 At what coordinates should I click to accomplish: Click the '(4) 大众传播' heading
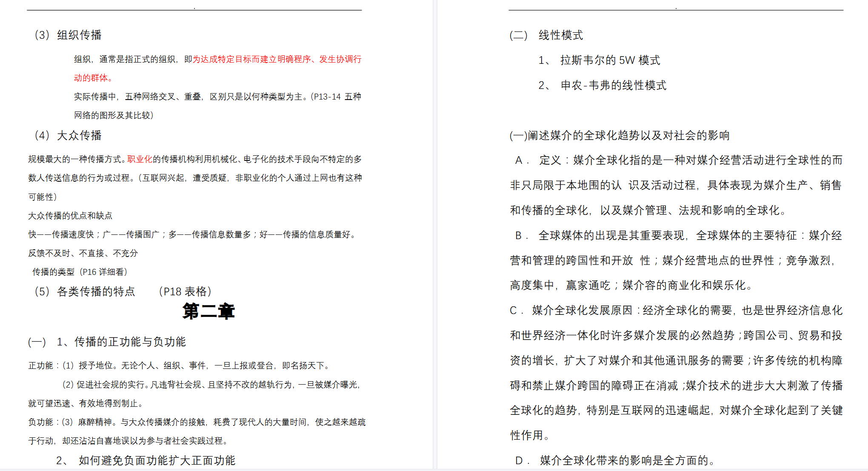click(68, 135)
